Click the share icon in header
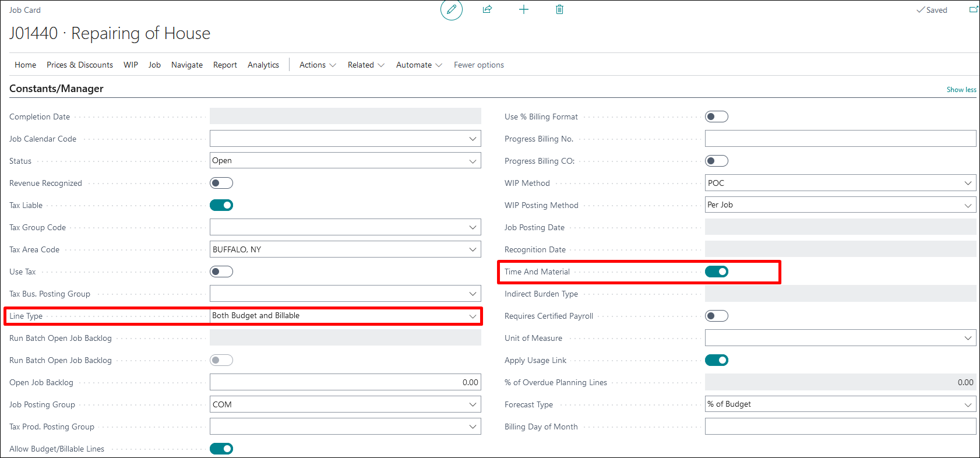The width and height of the screenshot is (980, 458). pos(487,9)
